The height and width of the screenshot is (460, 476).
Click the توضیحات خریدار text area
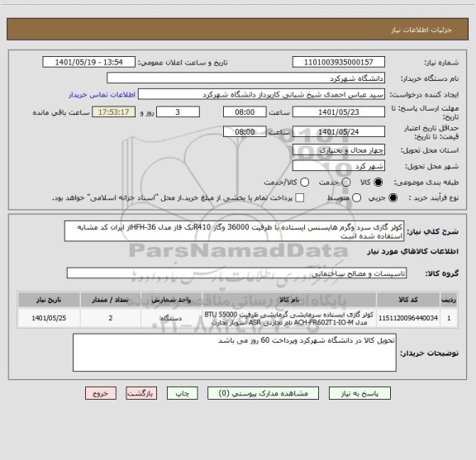click(x=235, y=353)
